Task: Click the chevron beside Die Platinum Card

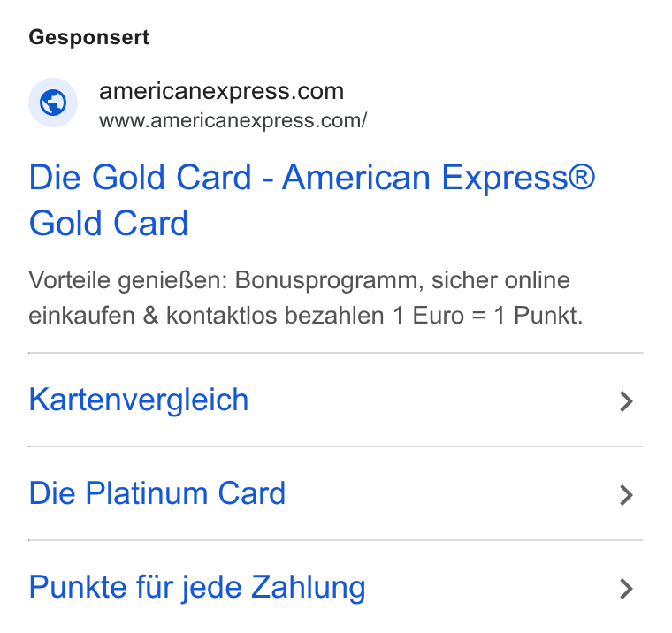Action: coord(626,495)
